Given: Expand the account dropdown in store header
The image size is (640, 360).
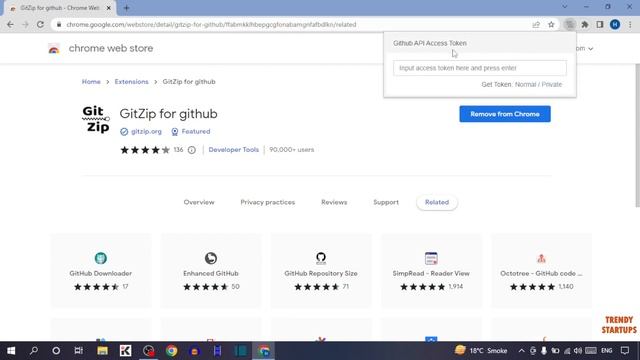Looking at the screenshot, I should (590, 49).
